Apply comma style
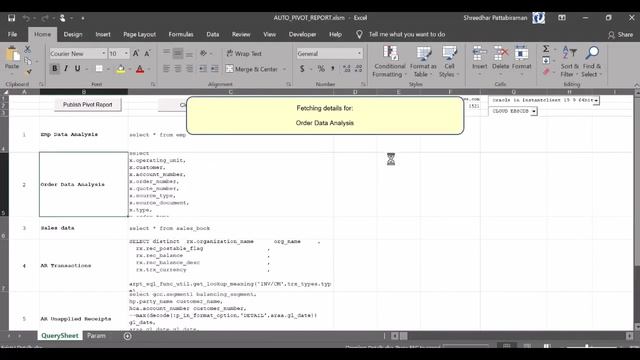 point(333,69)
